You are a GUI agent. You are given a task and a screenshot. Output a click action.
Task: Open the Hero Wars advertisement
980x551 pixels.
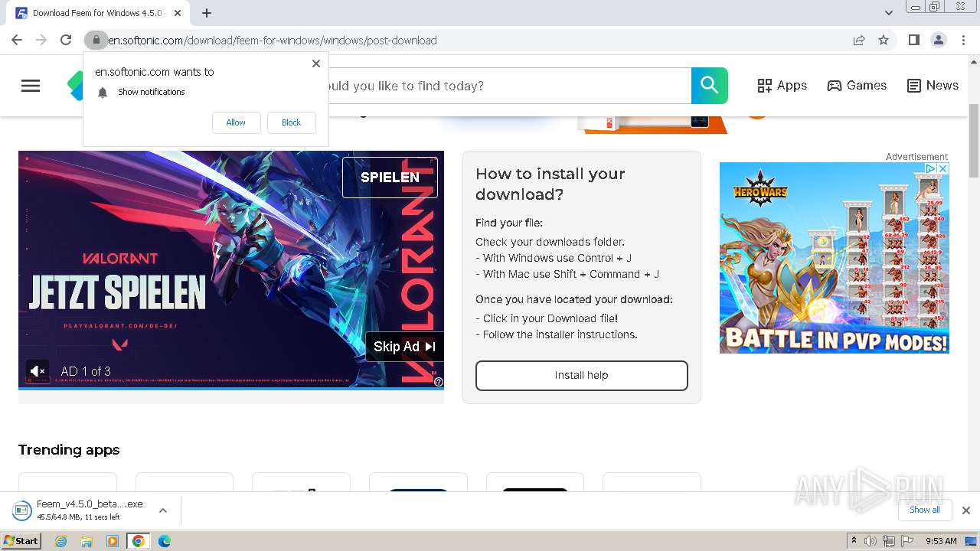pyautogui.click(x=835, y=258)
